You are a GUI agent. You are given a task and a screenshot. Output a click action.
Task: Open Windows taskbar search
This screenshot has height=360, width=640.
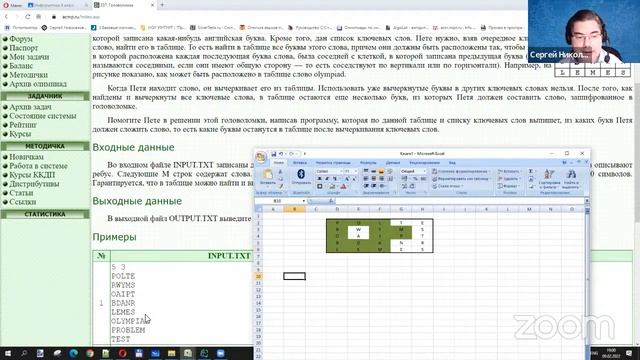[24, 353]
